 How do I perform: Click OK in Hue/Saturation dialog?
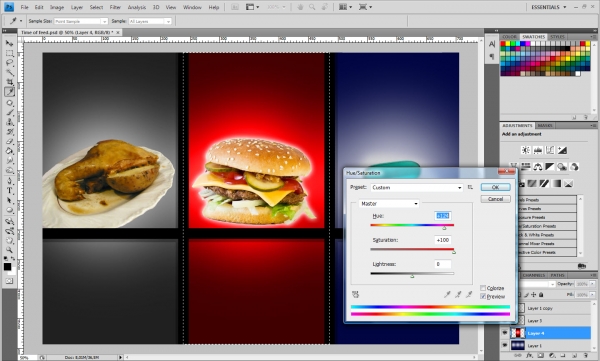click(496, 187)
